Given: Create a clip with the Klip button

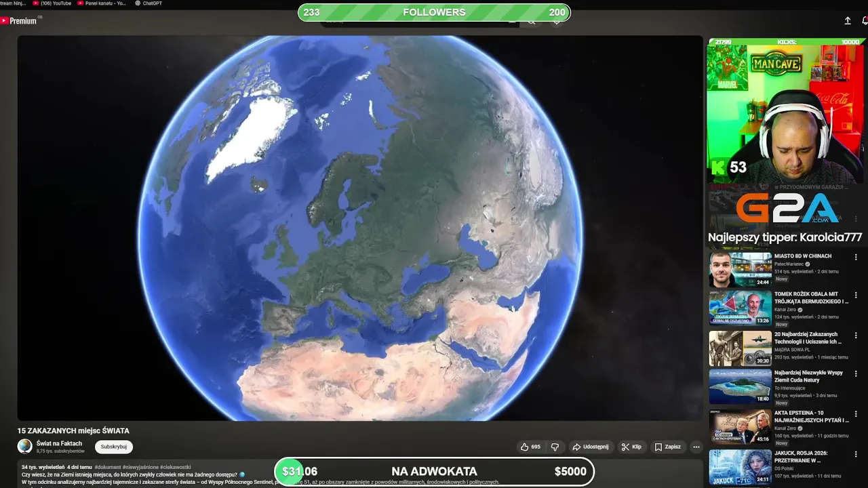Looking at the screenshot, I should pos(631,447).
